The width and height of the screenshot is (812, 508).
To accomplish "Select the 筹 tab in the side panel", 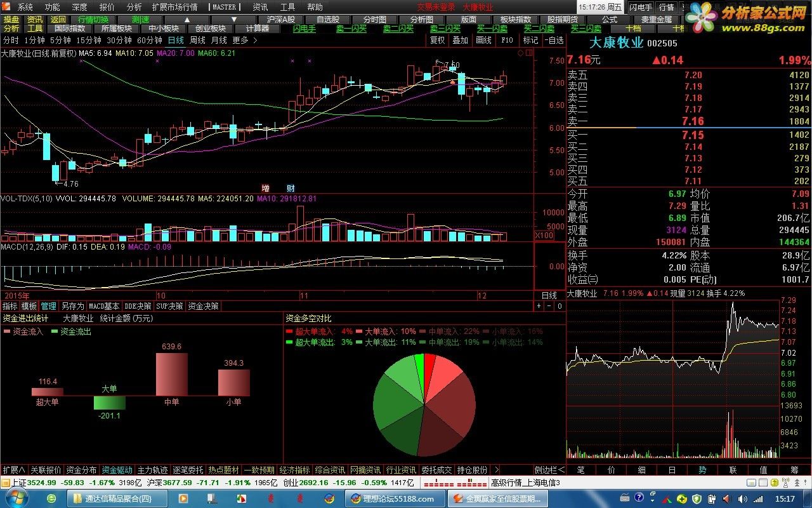I will click(x=794, y=470).
